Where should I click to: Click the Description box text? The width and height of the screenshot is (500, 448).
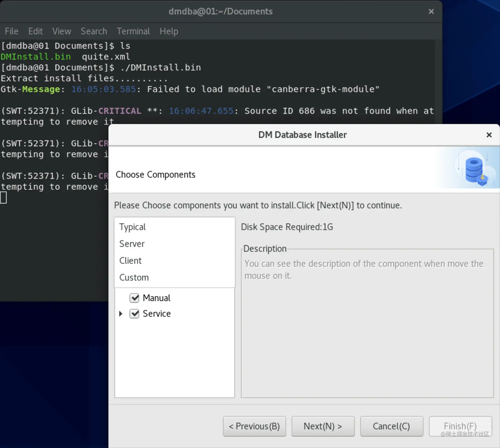pyautogui.click(x=364, y=270)
